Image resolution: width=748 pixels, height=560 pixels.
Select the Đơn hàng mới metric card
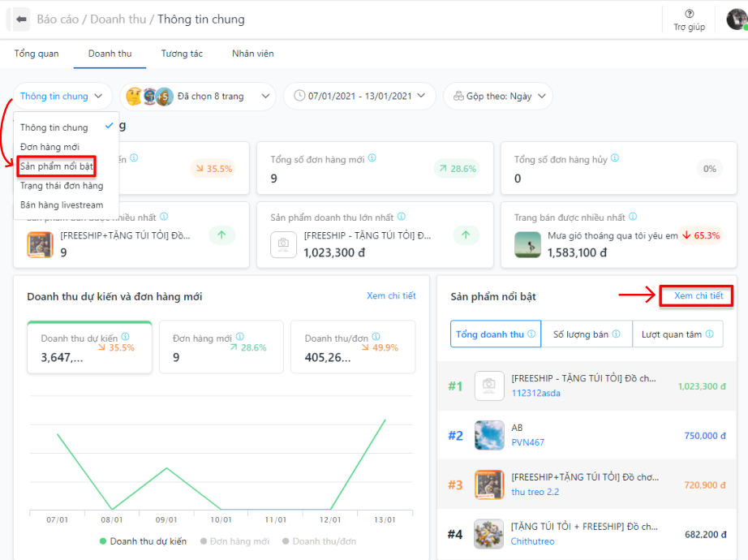point(221,347)
